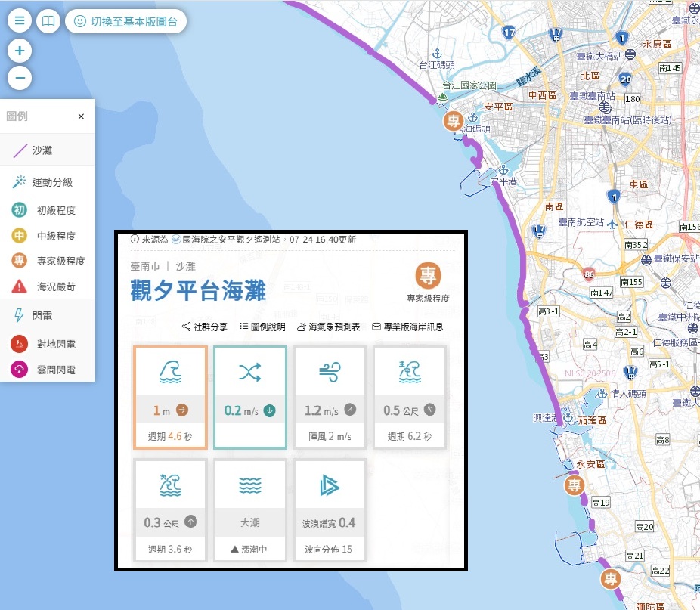Zoom in on the map

(20, 51)
